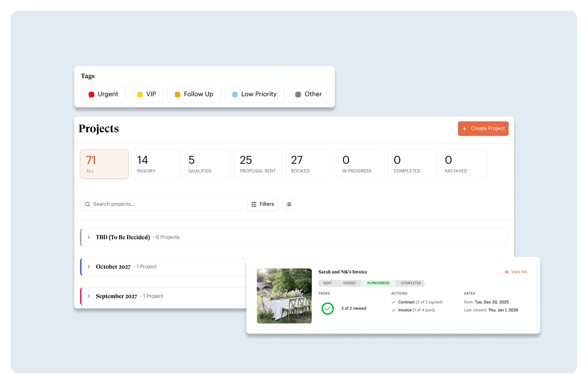Expand the TBD (To Be Decided) group
This screenshot has height=384, width=588.
[x=89, y=237]
